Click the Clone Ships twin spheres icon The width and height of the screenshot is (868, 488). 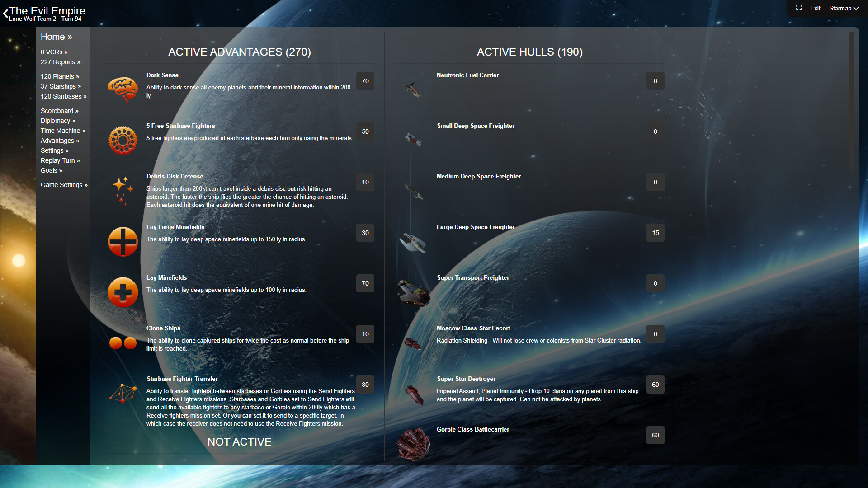(123, 343)
